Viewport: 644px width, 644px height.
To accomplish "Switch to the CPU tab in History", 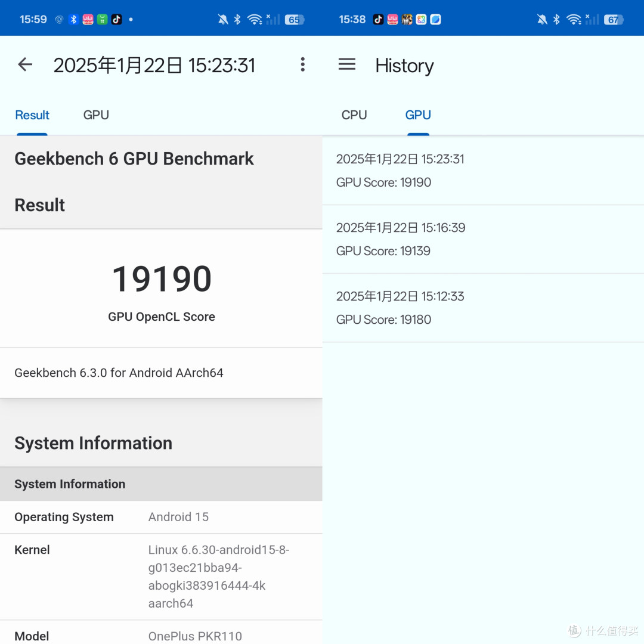I will 354,115.
